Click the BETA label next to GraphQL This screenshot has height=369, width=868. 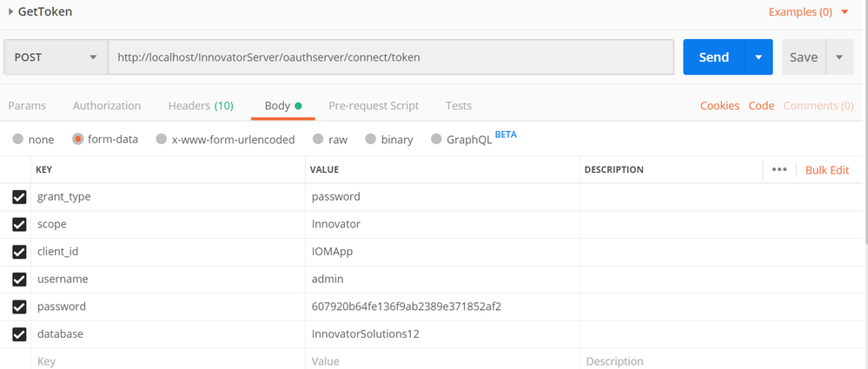(x=506, y=135)
